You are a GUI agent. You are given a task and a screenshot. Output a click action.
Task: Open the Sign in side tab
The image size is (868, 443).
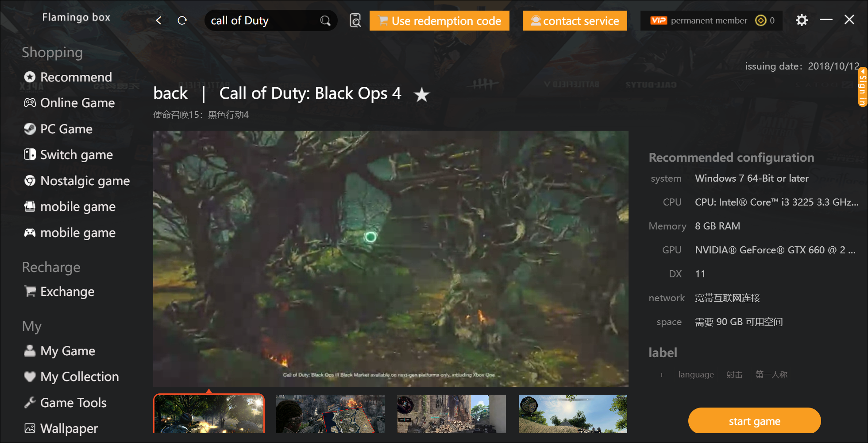(x=863, y=87)
